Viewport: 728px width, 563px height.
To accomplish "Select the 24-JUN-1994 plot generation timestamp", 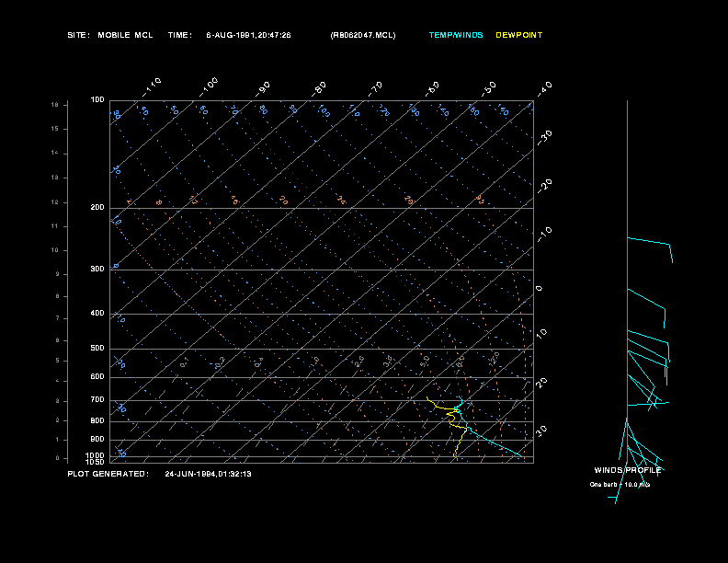I will [208, 474].
